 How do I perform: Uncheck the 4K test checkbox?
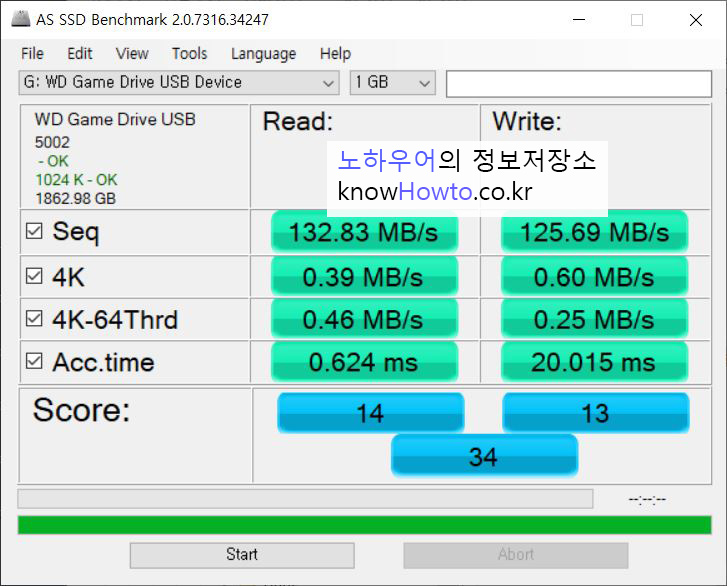point(34,276)
